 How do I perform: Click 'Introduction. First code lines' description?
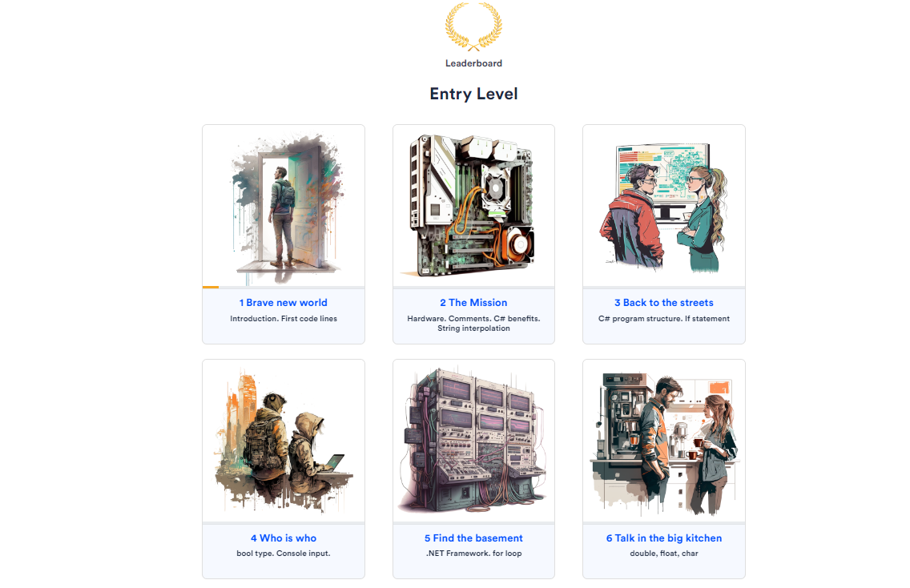tap(284, 319)
